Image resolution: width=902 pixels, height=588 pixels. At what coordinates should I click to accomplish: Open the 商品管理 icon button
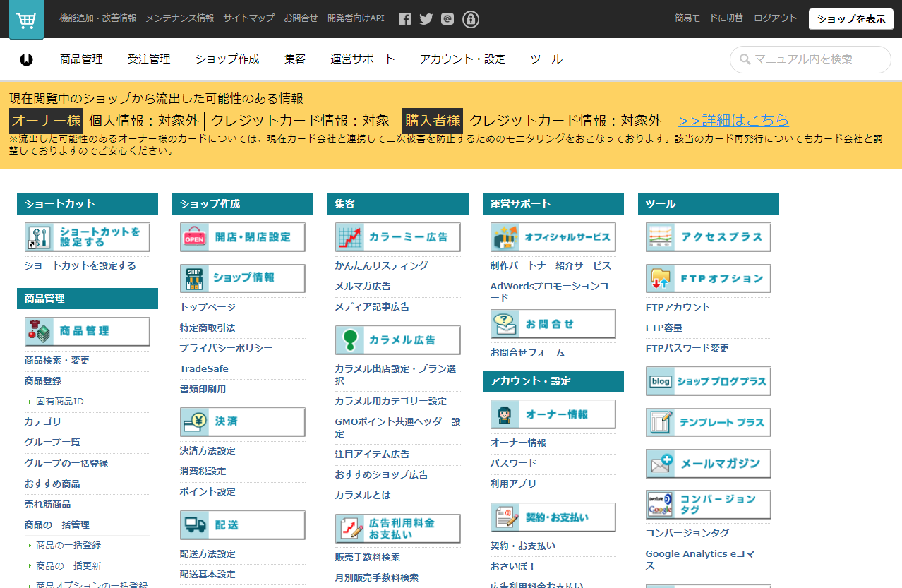coord(87,331)
